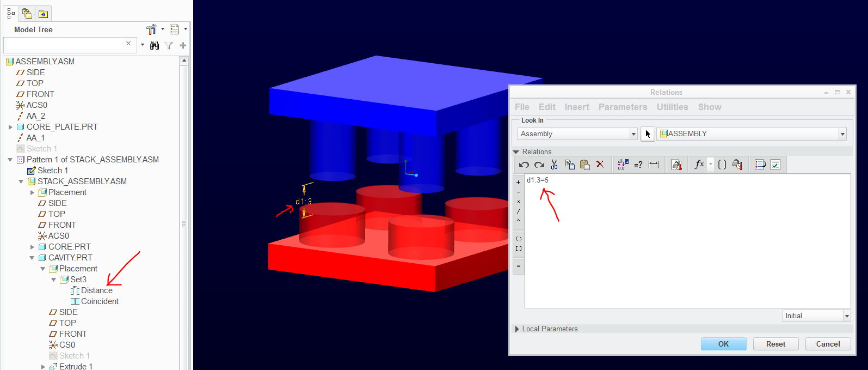Image resolution: width=868 pixels, height=370 pixels.
Task: Open the Edit menu in Relations dialog
Action: [x=547, y=107]
